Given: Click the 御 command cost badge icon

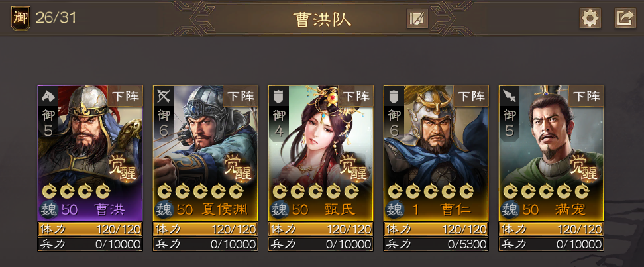Looking at the screenshot, I should click(x=20, y=18).
